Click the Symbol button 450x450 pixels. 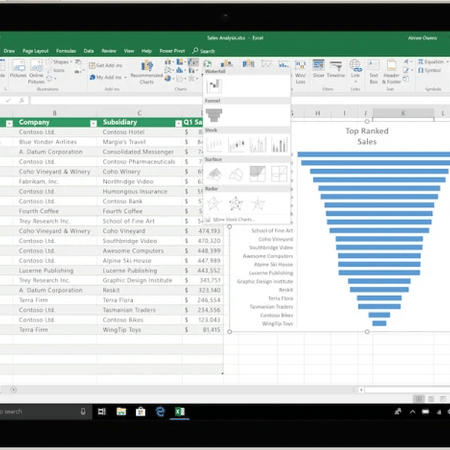(430, 70)
